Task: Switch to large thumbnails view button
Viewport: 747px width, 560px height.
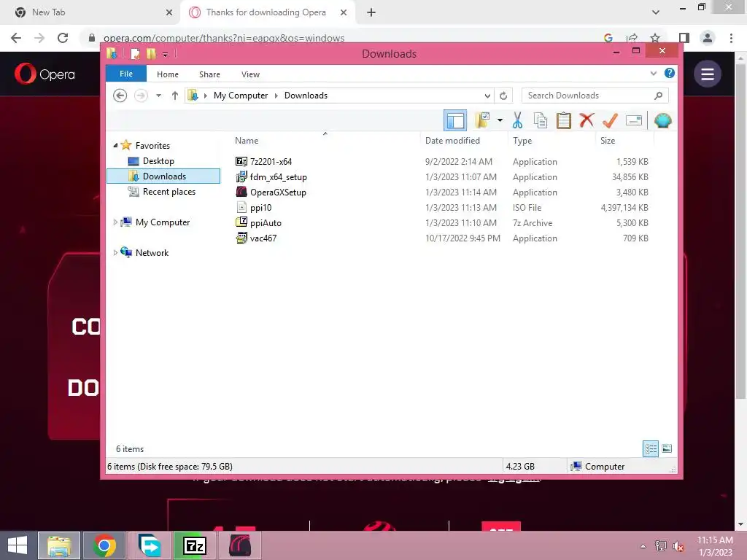Action: point(667,448)
